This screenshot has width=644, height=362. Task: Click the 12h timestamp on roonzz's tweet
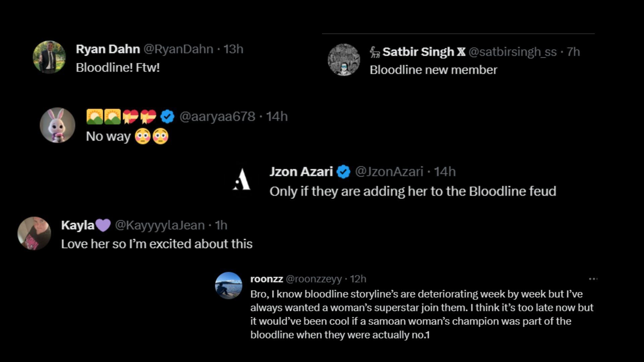pyautogui.click(x=358, y=279)
